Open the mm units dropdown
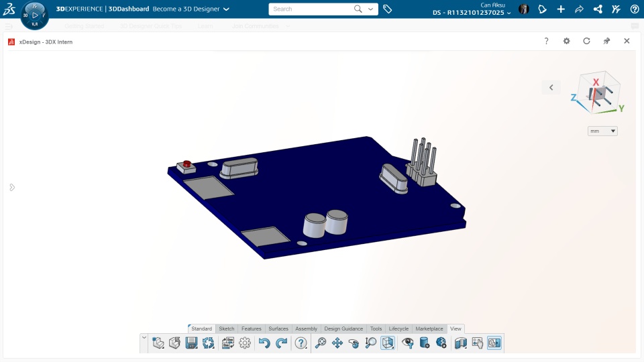Screen dimensions: 644x362 pos(602,131)
